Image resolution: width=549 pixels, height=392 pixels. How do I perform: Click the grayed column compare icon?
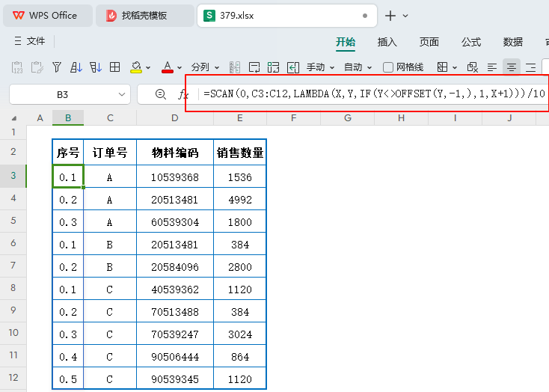tap(235, 67)
